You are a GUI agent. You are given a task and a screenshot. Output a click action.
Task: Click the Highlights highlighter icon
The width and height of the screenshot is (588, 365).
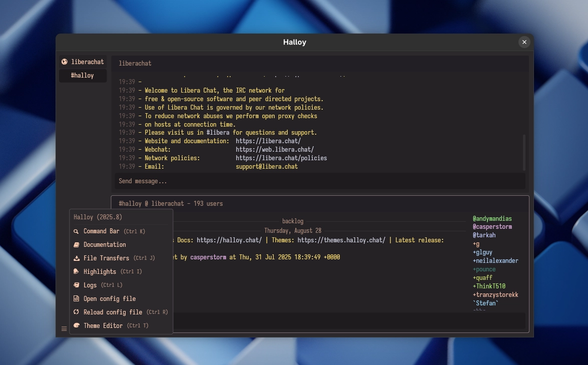point(76,271)
